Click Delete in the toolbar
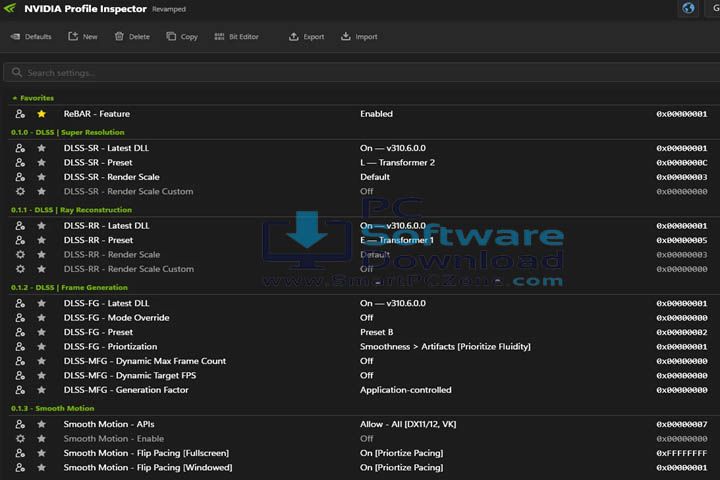The width and height of the screenshot is (720, 480). click(x=132, y=37)
